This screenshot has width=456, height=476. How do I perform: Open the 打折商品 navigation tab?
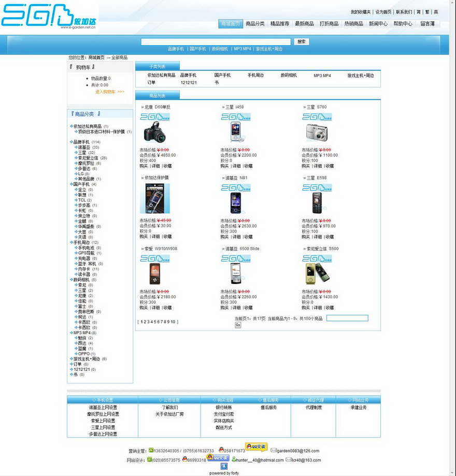[329, 24]
